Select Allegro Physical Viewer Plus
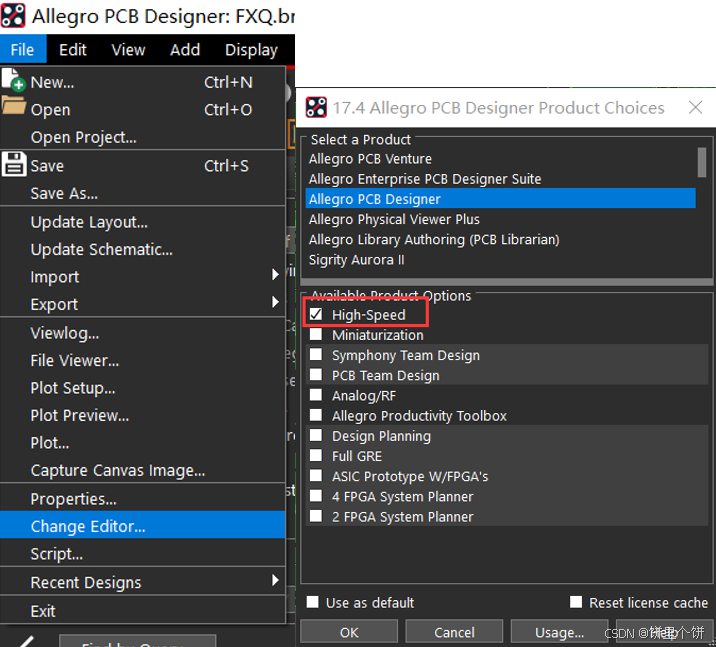 (x=500, y=219)
